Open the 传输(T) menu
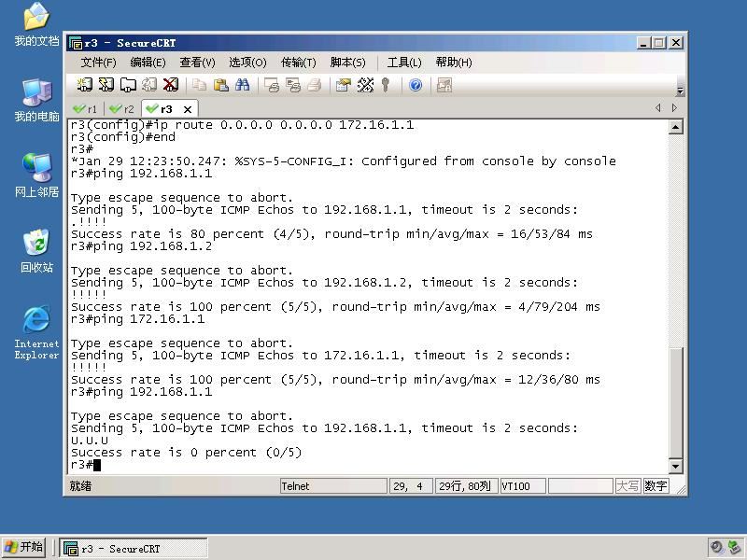 point(298,63)
